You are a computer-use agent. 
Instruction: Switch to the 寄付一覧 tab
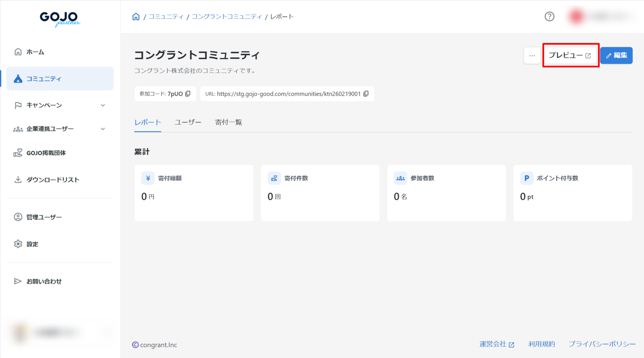coord(228,122)
